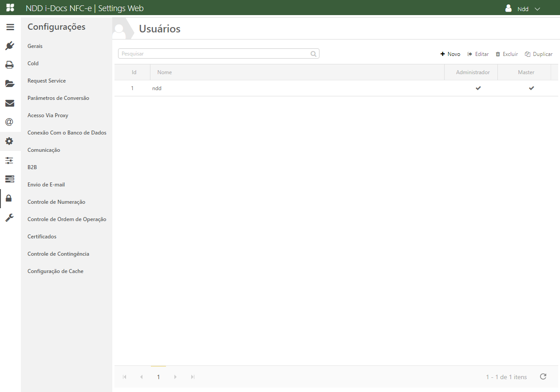Expand the Ndd user dropdown
The width and height of the screenshot is (560, 392).
click(x=524, y=9)
